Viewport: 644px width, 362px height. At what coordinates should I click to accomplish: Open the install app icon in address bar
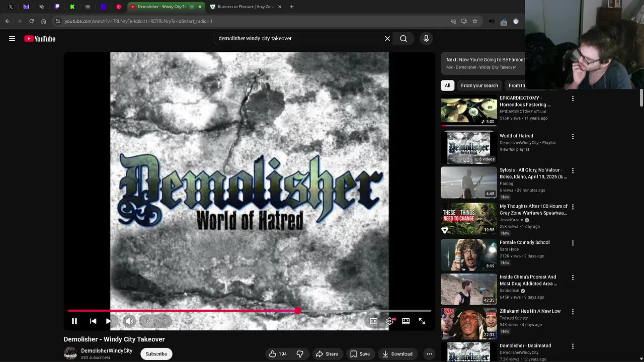(464, 21)
